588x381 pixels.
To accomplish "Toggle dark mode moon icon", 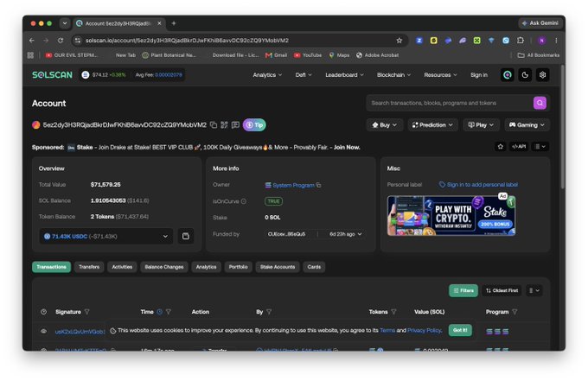I will 525,75.
